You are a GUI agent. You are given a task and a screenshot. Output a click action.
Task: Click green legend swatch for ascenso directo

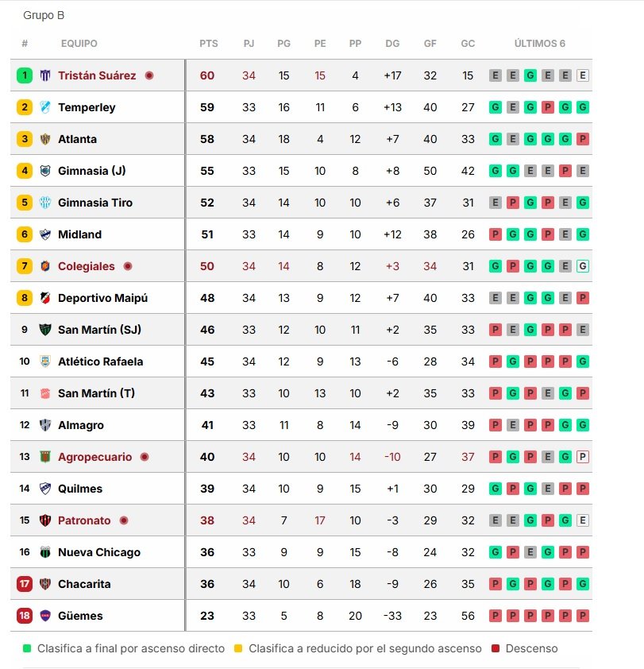[27, 648]
